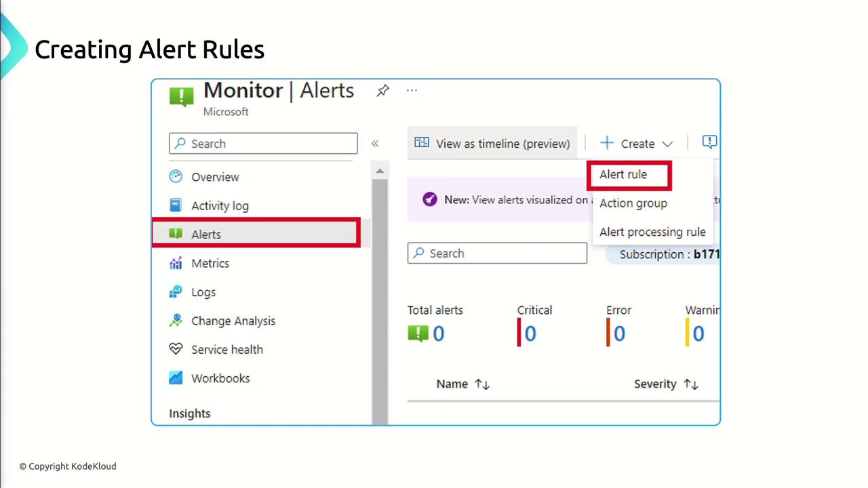Select Alert processing rule option

pyautogui.click(x=652, y=232)
